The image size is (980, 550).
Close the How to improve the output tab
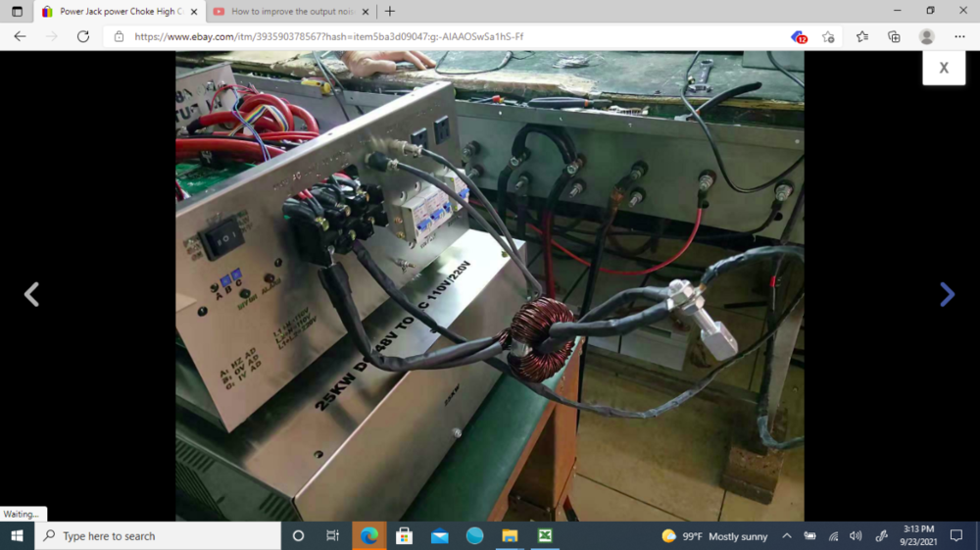coord(366,11)
